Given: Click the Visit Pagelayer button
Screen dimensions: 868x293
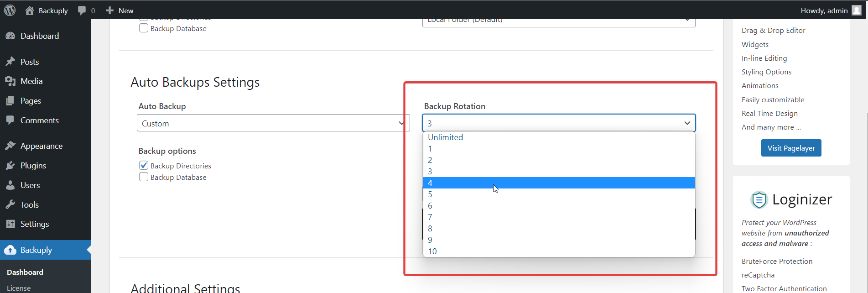Looking at the screenshot, I should [791, 148].
